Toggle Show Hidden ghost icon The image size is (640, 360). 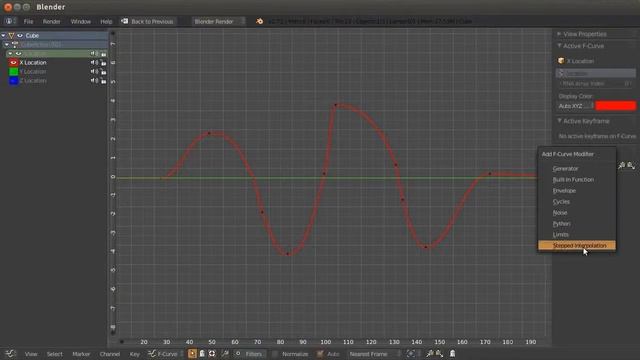click(x=202, y=353)
